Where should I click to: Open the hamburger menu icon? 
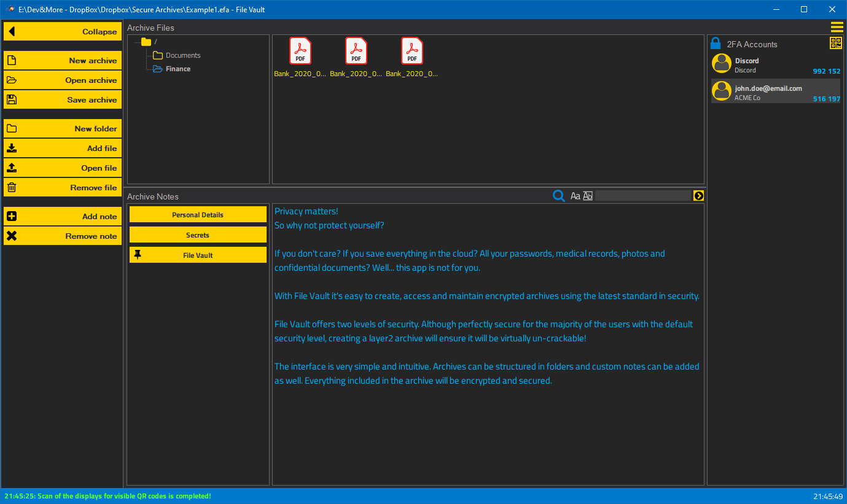click(x=837, y=27)
